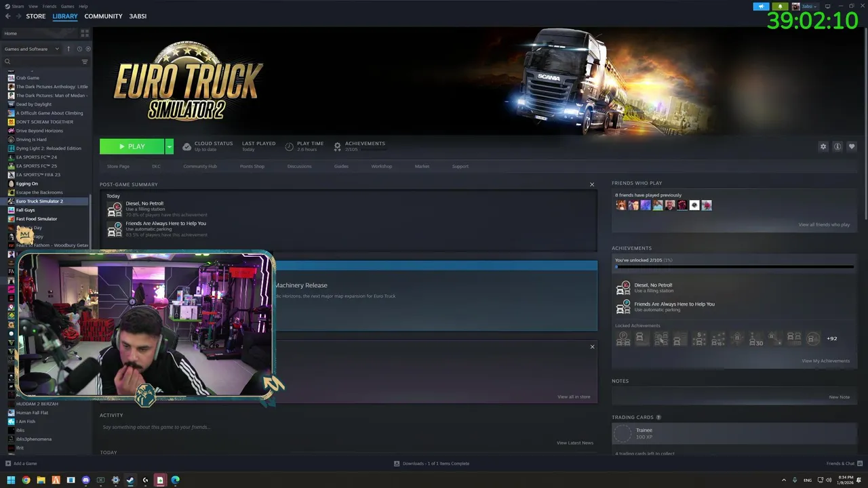This screenshot has height=488, width=868.
Task: Show the +92 locked achievements
Action: [832, 338]
